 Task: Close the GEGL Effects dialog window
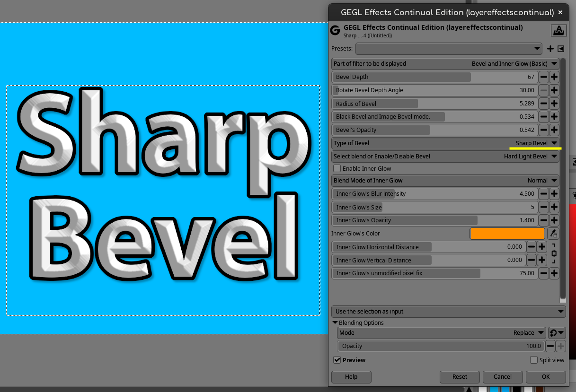click(x=560, y=13)
